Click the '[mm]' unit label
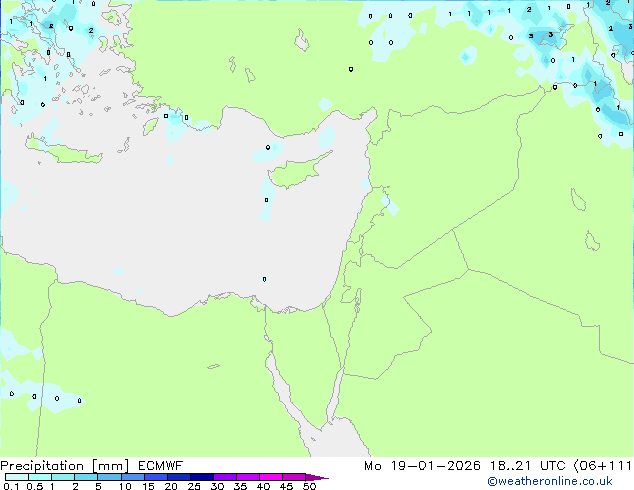634x490 pixels. [x=110, y=466]
